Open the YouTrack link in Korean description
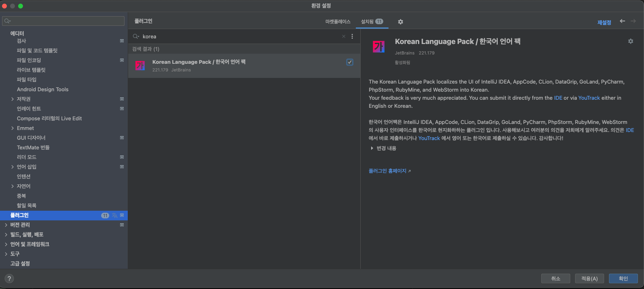The image size is (644, 289). (429, 138)
